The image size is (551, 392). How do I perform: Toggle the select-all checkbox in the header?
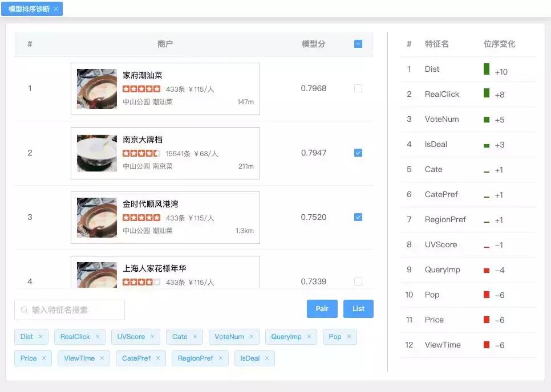pos(358,43)
